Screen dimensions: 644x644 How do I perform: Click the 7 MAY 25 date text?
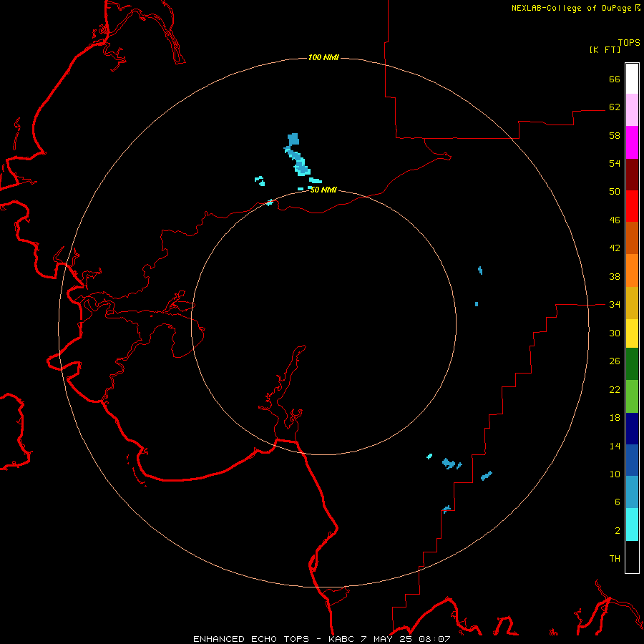pos(386,639)
